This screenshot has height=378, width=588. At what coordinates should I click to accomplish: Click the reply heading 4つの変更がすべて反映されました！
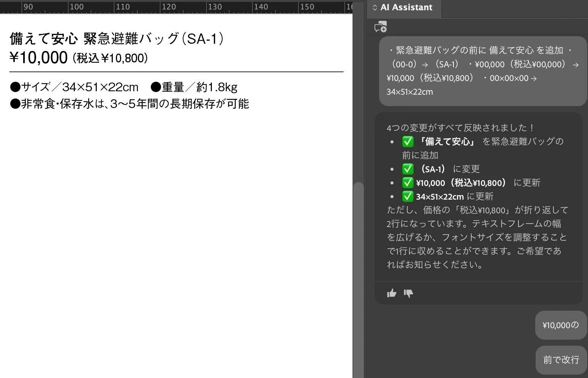coord(461,128)
